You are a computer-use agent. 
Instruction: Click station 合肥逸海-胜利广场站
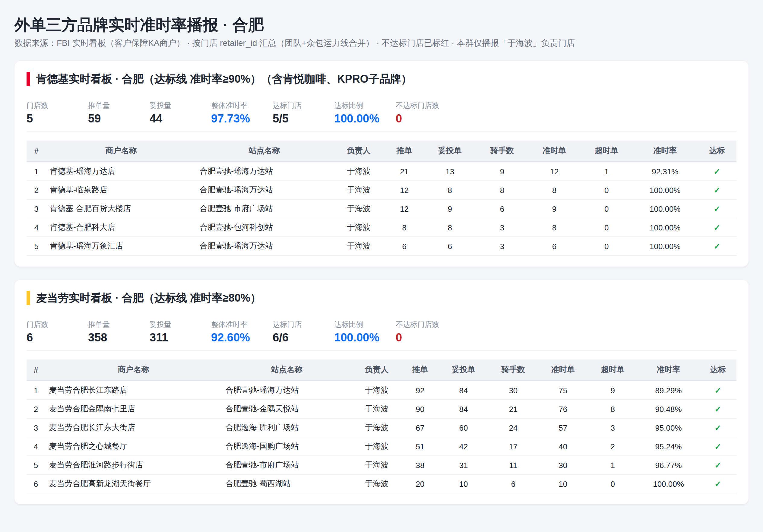pyautogui.click(x=262, y=428)
